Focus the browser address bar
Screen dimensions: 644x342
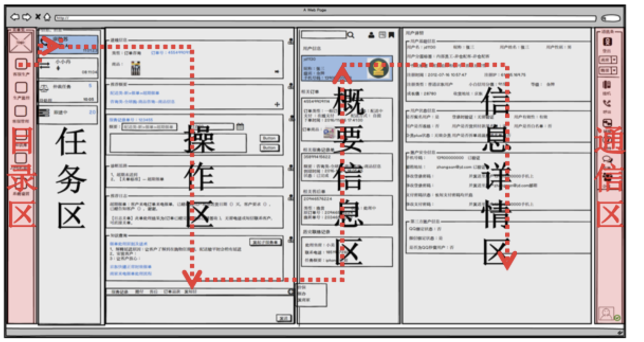click(x=325, y=18)
